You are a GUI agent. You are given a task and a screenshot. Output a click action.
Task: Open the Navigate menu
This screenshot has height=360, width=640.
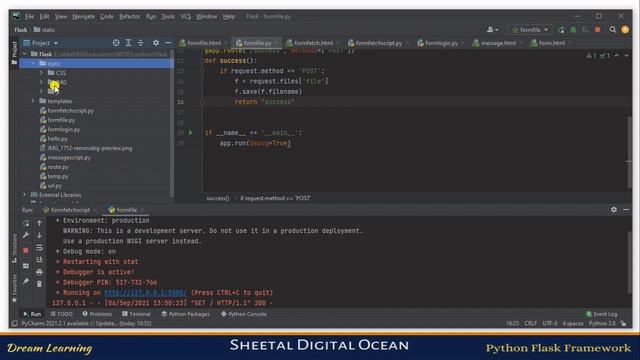83,17
